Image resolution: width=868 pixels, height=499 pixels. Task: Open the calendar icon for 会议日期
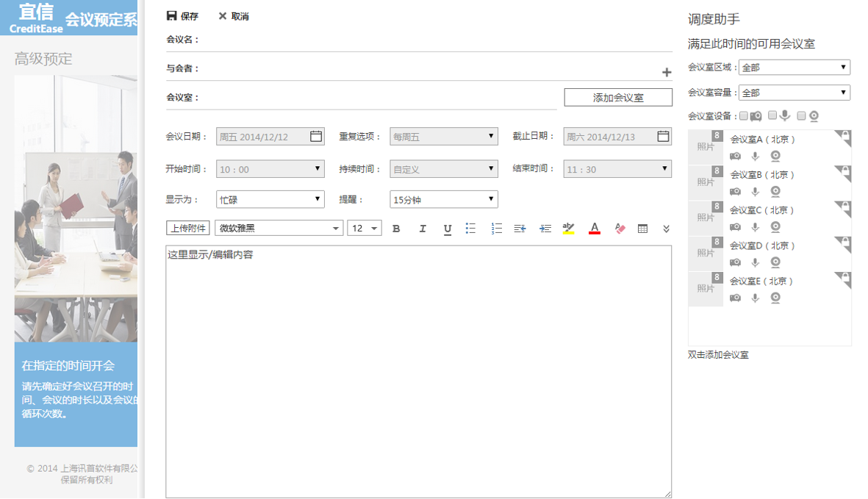(316, 136)
